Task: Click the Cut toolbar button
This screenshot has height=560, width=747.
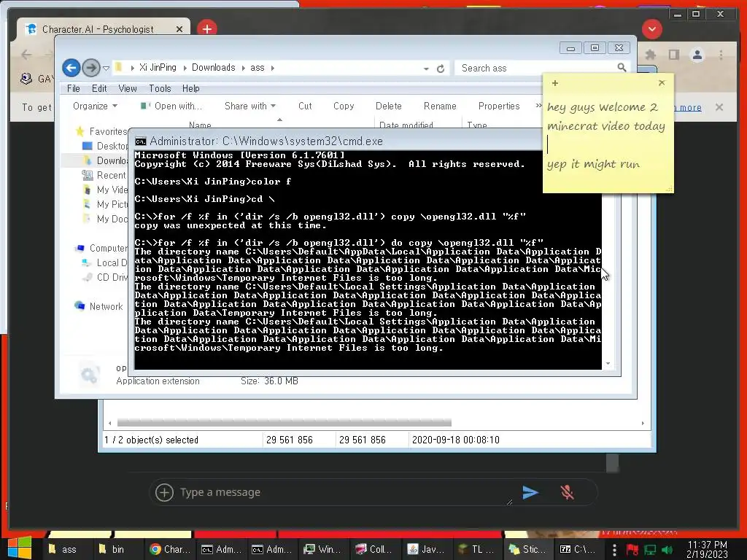Action: pos(305,106)
